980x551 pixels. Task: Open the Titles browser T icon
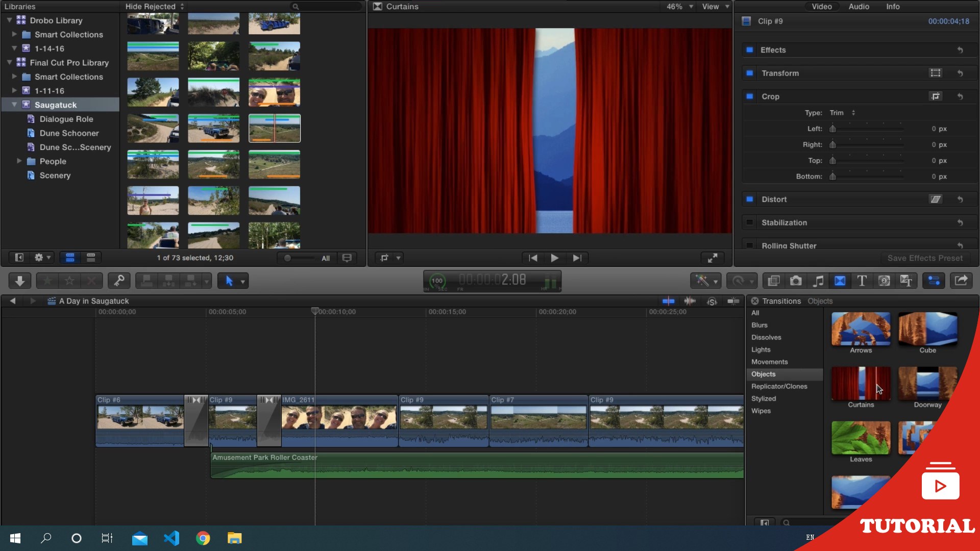[862, 281]
